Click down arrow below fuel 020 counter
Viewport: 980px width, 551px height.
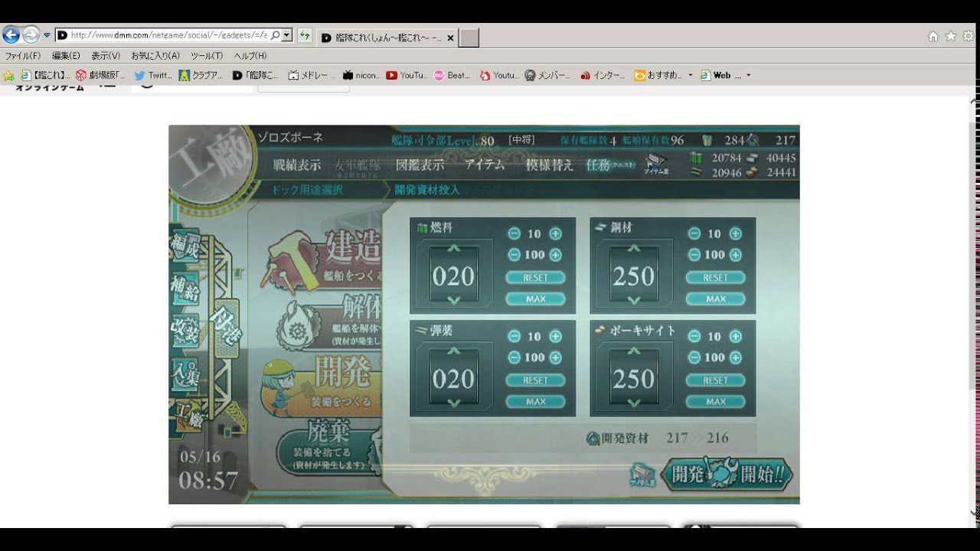(x=453, y=300)
